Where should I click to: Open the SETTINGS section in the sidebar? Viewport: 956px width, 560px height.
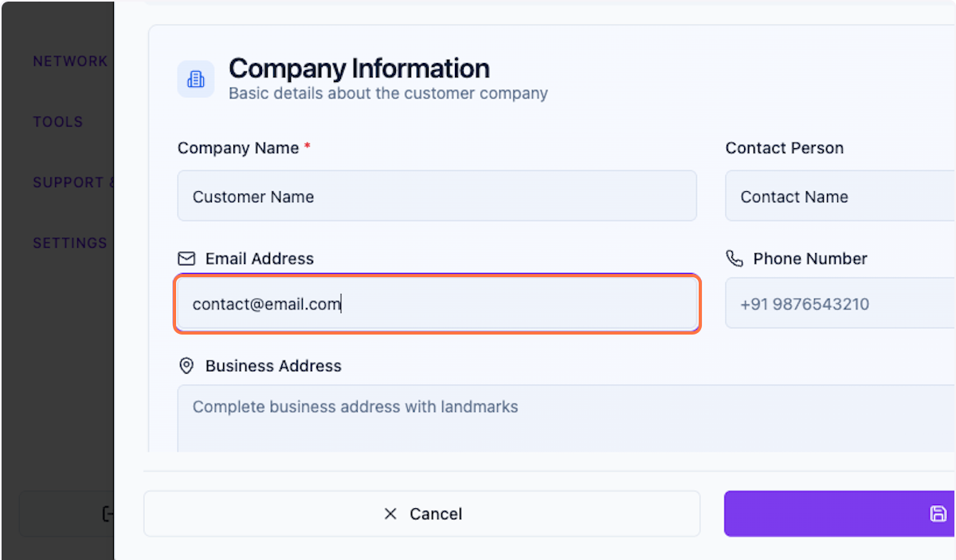pyautogui.click(x=70, y=243)
